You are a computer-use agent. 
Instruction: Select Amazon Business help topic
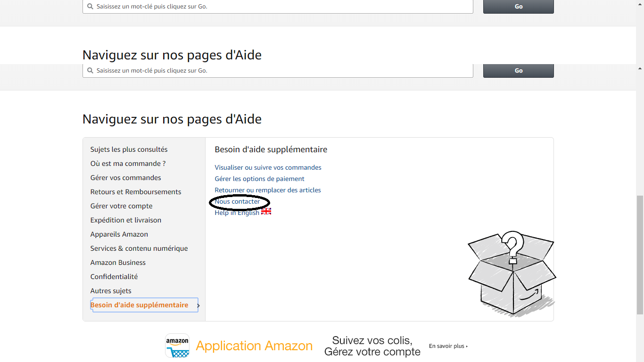[x=118, y=263]
